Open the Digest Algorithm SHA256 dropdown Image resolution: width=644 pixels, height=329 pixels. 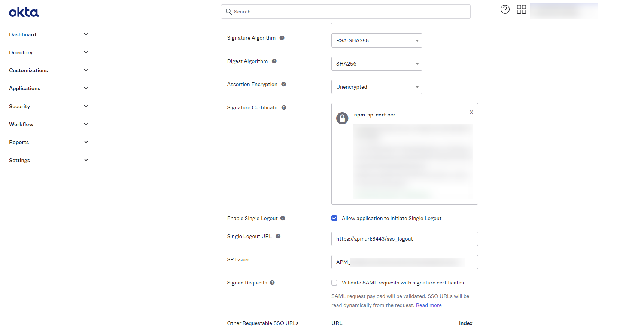377,64
